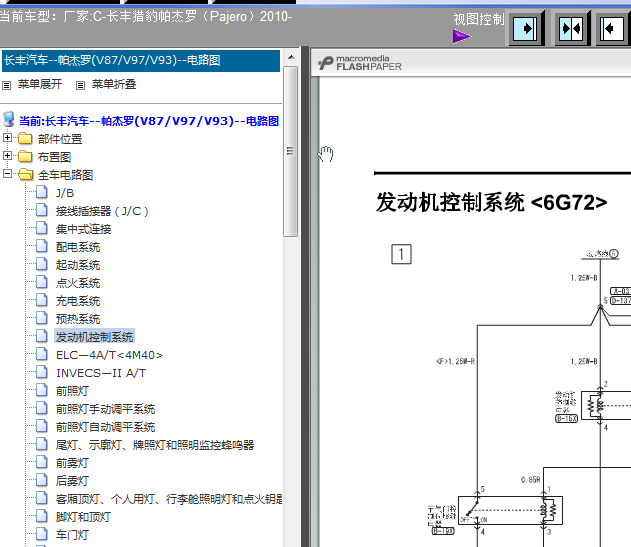Open the 车门灯 diagram
The height and width of the screenshot is (547, 631).
[72, 535]
